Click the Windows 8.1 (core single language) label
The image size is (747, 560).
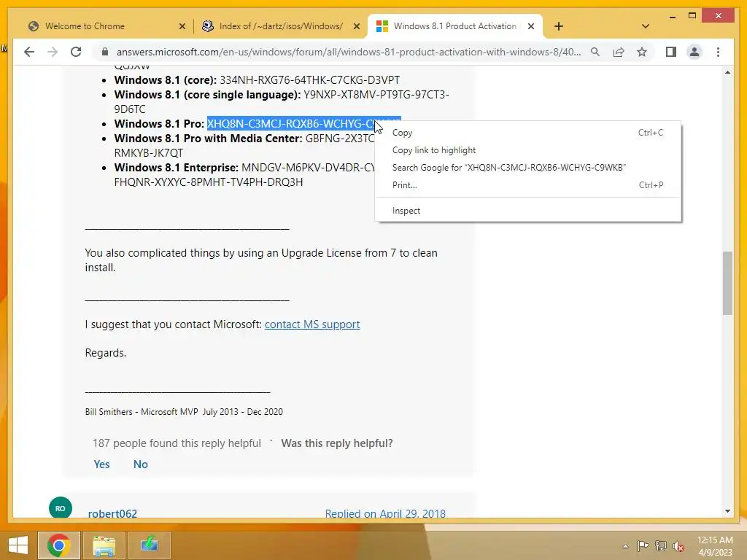[207, 95]
